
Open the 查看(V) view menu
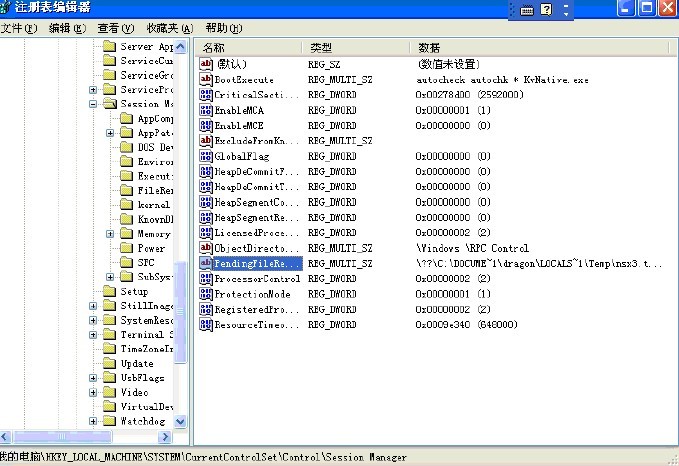pos(116,28)
